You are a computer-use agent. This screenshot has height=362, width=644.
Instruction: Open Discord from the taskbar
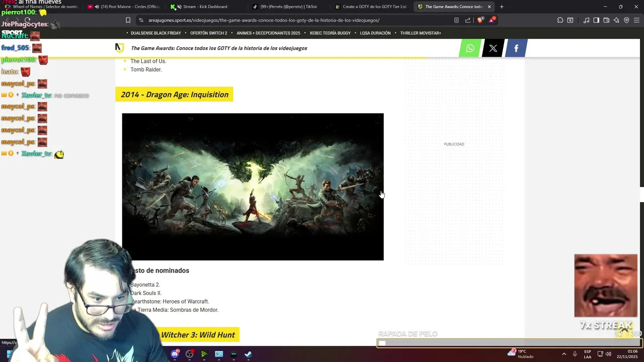[175, 354]
